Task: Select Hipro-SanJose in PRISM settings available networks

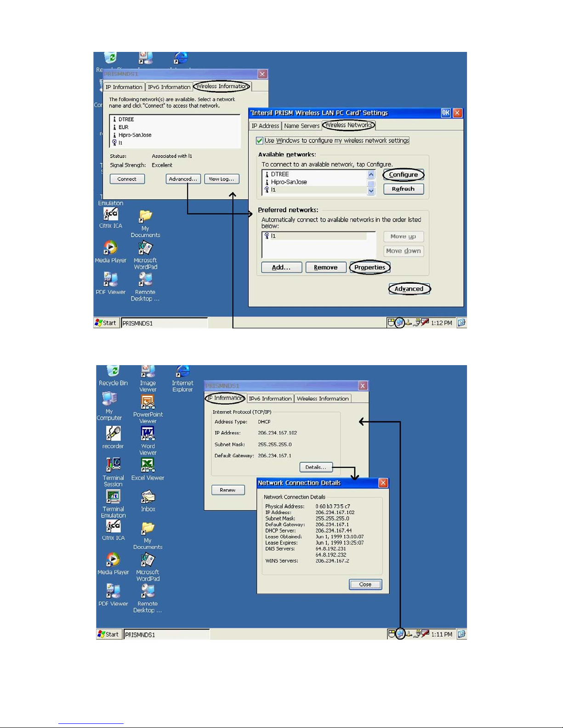Action: [x=315, y=182]
